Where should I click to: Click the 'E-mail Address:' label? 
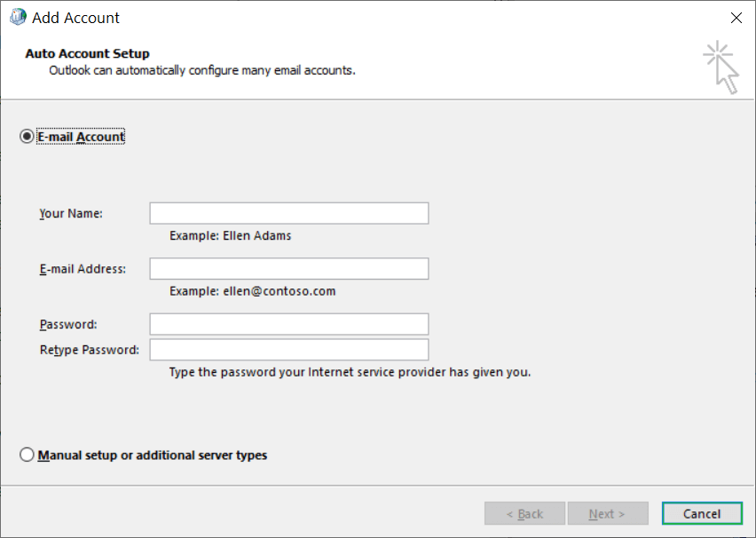(83, 269)
